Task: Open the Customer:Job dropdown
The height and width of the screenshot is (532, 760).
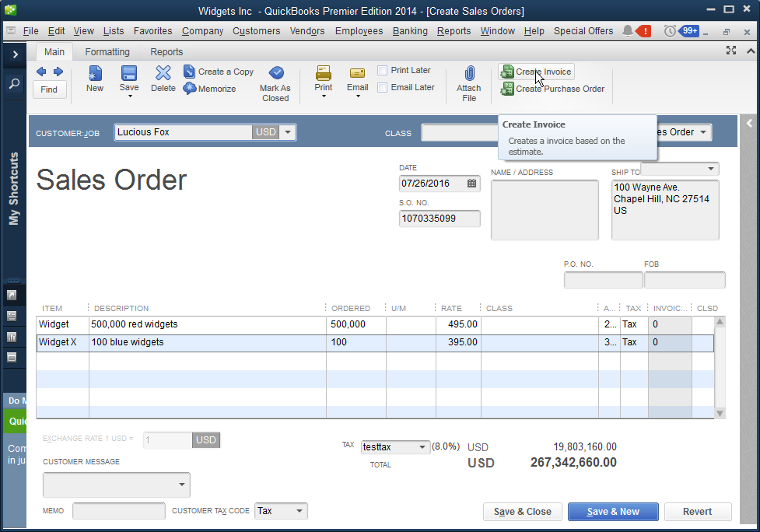Action: [x=288, y=132]
